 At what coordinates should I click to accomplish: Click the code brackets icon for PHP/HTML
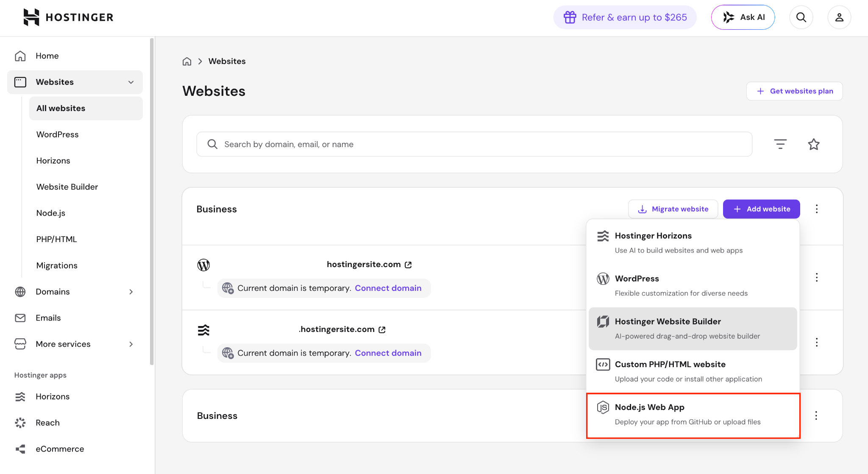pyautogui.click(x=603, y=365)
